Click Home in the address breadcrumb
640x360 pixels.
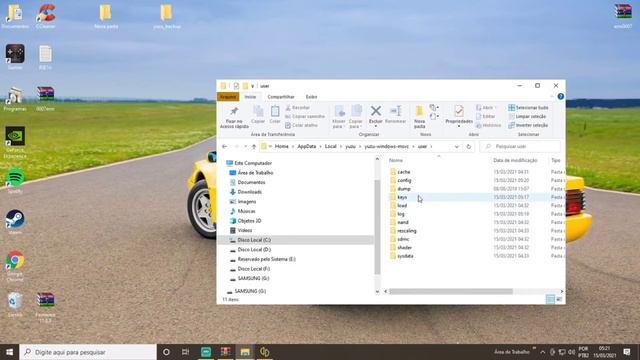(x=282, y=146)
